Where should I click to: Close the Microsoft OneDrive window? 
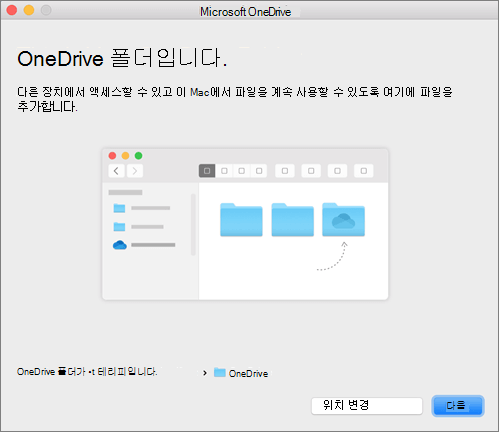[12, 10]
